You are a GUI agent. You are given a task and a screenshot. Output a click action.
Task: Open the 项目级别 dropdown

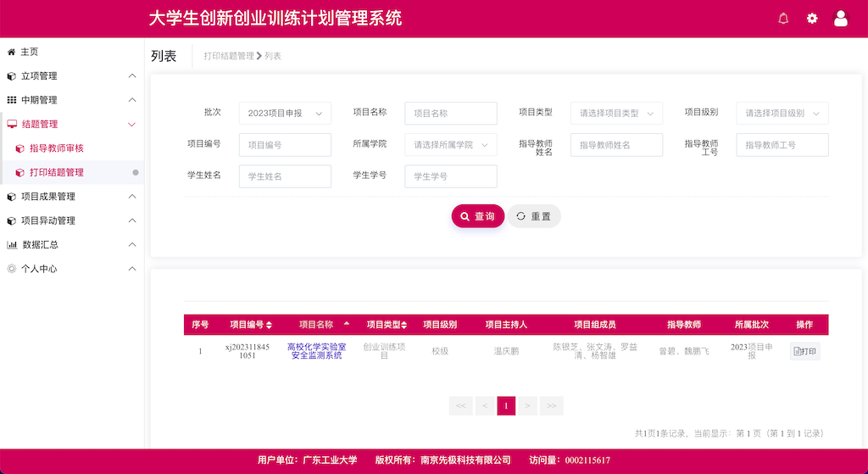tap(782, 113)
